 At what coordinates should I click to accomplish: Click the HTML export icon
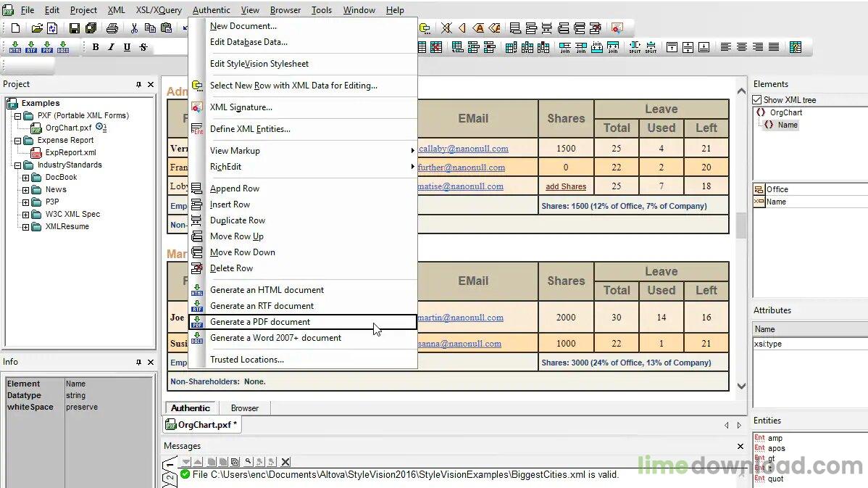pos(15,47)
